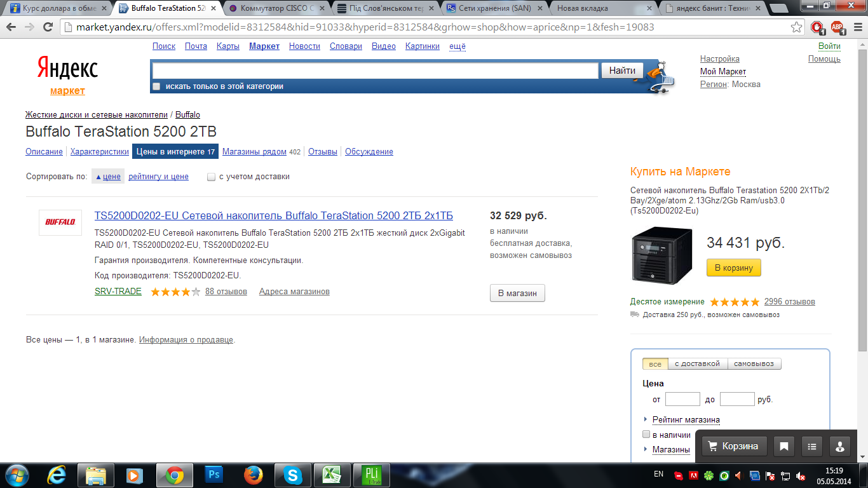Expand the 'Магазины' filter section
This screenshot has height=488, width=868.
671,450
